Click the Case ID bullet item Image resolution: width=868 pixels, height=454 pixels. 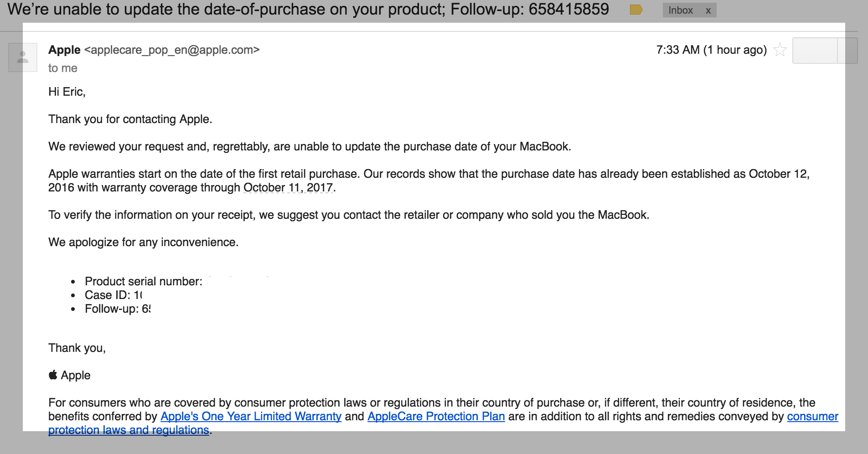114,295
